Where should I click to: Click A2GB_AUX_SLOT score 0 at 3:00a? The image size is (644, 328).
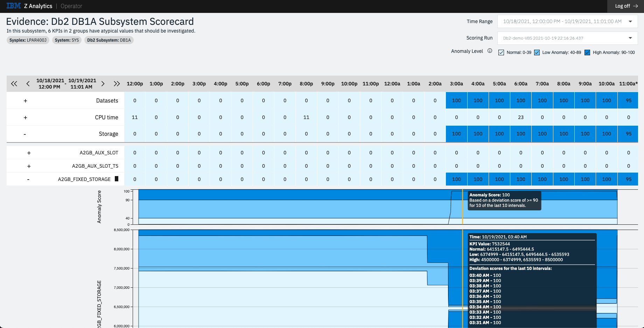(x=456, y=153)
